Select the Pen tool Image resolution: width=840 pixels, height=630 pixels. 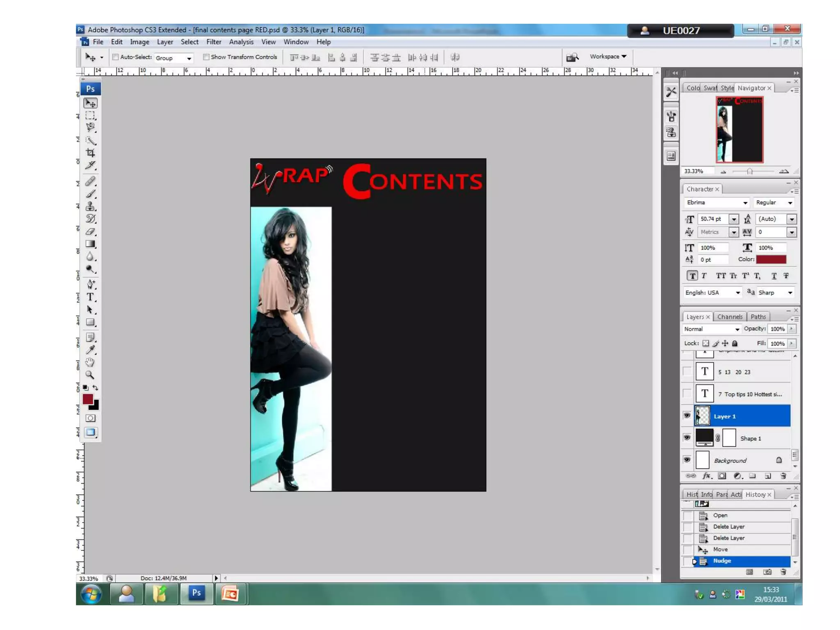90,284
